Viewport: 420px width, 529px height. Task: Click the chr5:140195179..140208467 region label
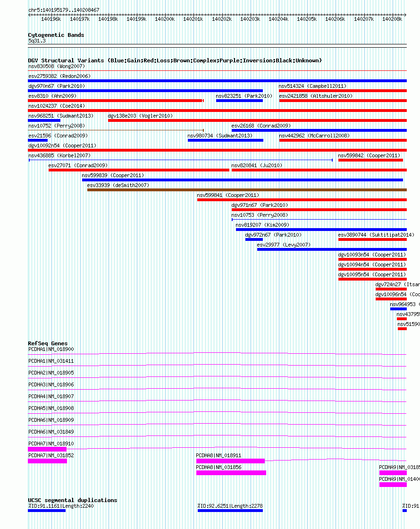64,10
